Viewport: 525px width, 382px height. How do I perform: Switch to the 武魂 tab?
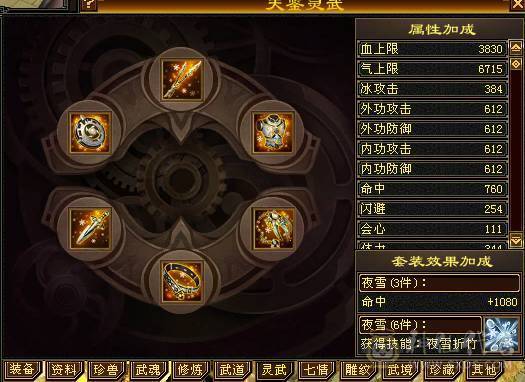coord(148,370)
